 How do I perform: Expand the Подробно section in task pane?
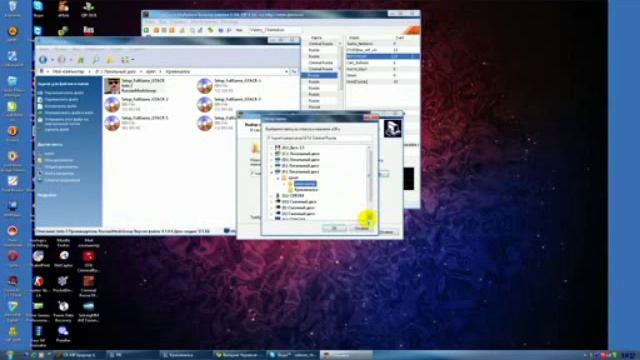coord(47,195)
